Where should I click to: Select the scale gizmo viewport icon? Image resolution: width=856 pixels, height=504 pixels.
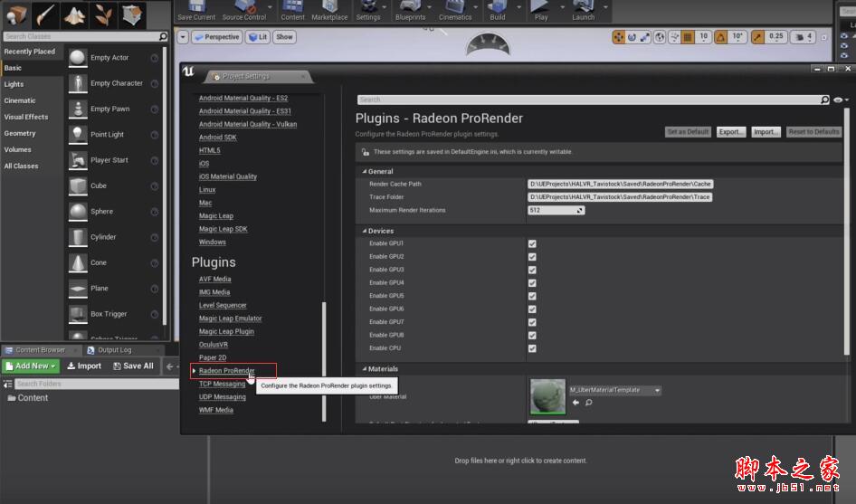[x=645, y=36]
